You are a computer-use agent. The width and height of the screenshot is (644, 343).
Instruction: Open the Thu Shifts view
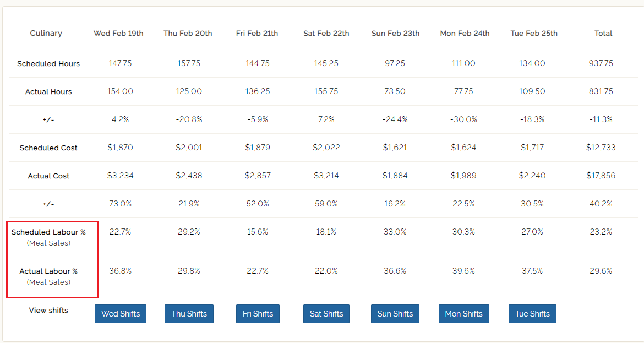[x=189, y=314]
